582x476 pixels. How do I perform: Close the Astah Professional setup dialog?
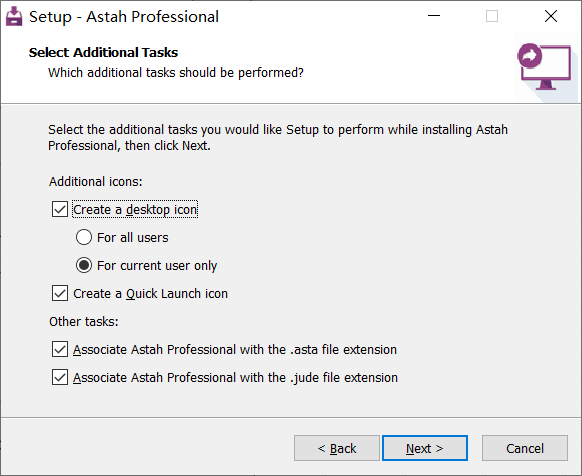[551, 16]
